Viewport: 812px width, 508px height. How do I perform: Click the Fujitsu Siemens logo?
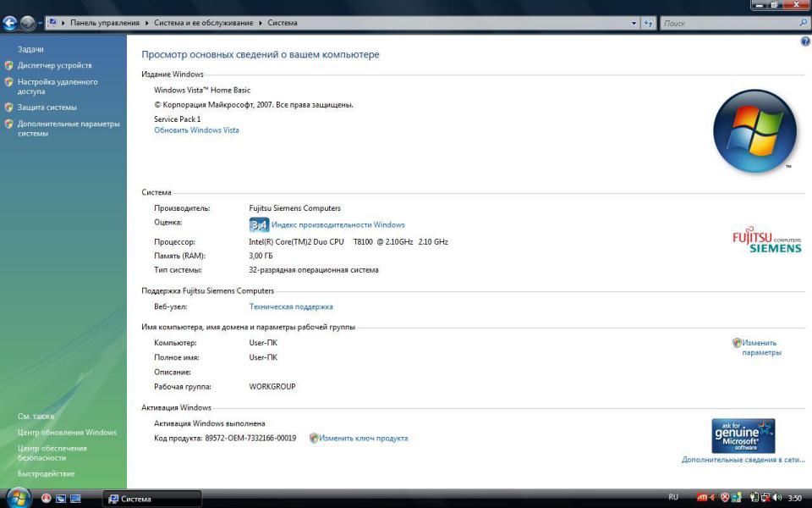pos(766,240)
